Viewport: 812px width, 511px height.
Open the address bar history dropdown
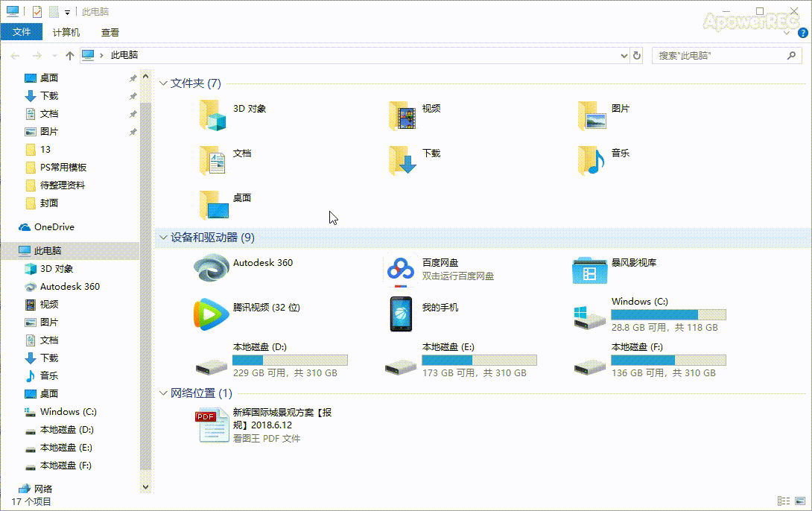(x=624, y=55)
